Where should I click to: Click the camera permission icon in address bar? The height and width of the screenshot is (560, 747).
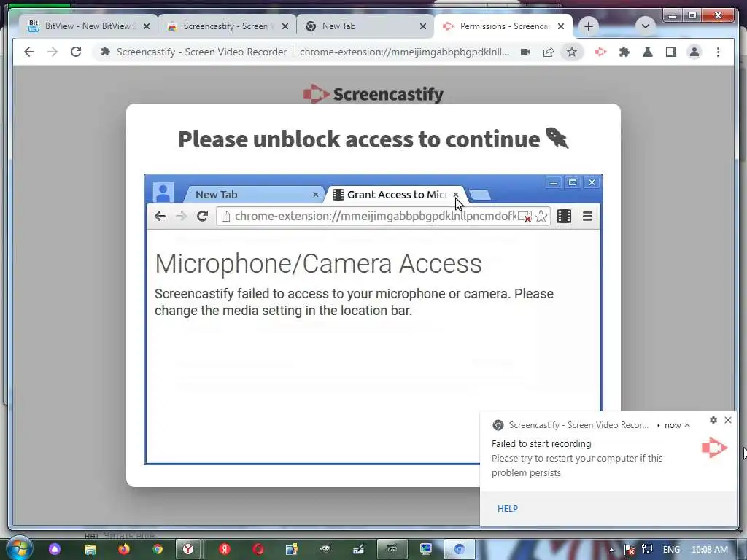[525, 52]
